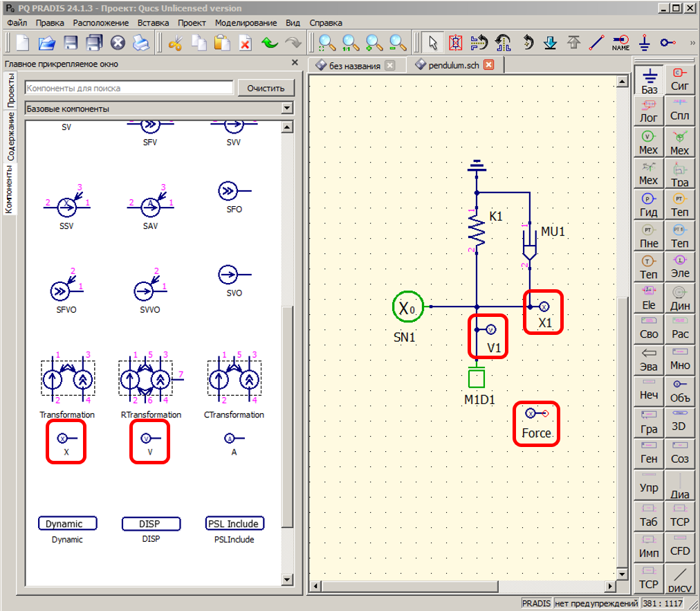
Task: Click the Insert ground icon
Action: pyautogui.click(x=644, y=42)
